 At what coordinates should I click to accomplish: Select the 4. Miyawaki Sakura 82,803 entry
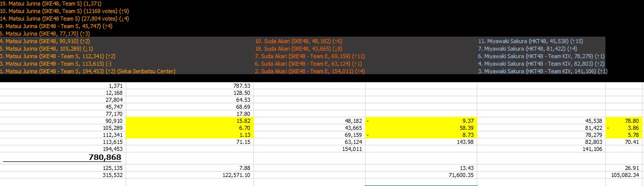[541, 64]
